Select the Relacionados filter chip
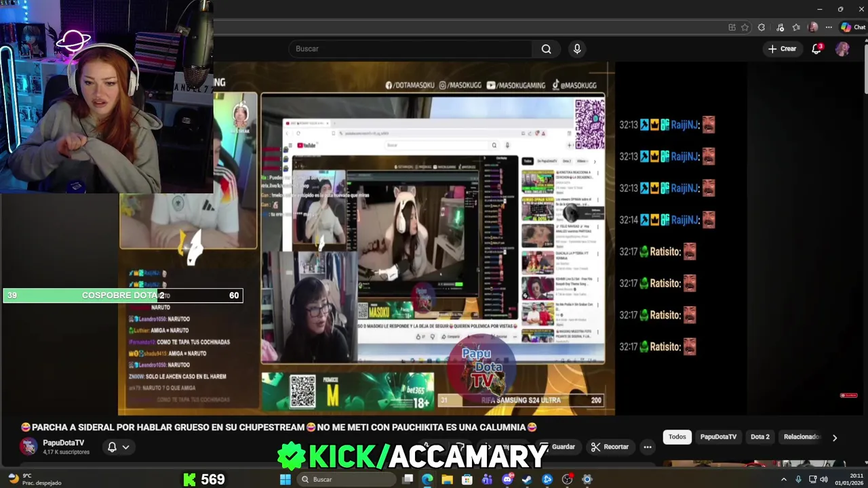The width and height of the screenshot is (868, 488). coord(802,436)
